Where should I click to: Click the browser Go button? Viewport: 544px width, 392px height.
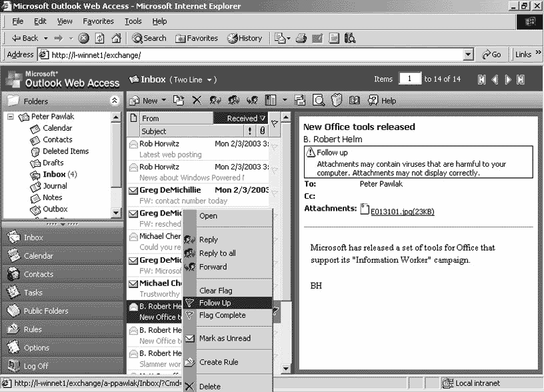coord(491,55)
